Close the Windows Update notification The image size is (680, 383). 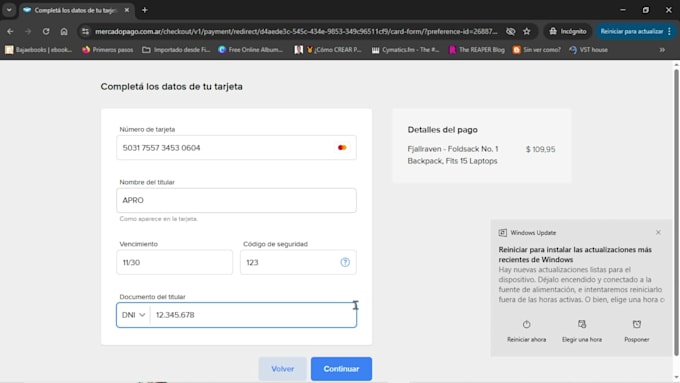[x=658, y=232]
